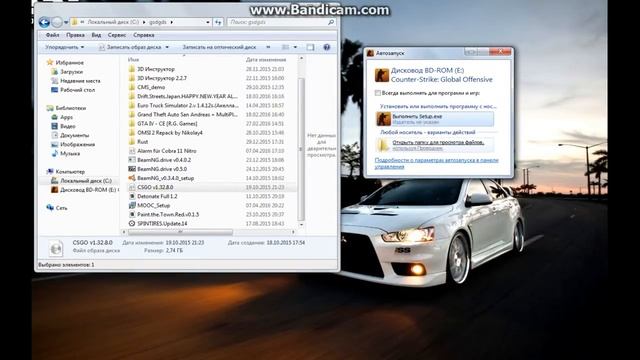Check Всегда выполнять для программ и игр

click(378, 93)
